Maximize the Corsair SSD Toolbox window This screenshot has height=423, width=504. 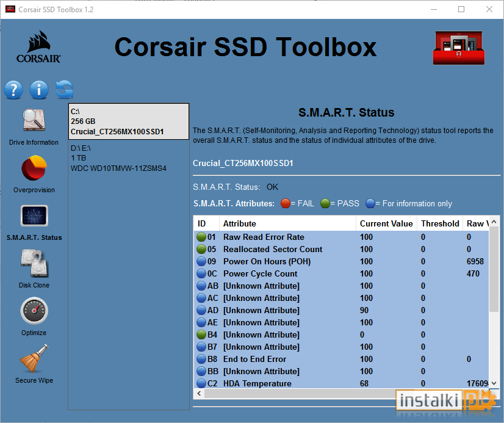pos(461,9)
